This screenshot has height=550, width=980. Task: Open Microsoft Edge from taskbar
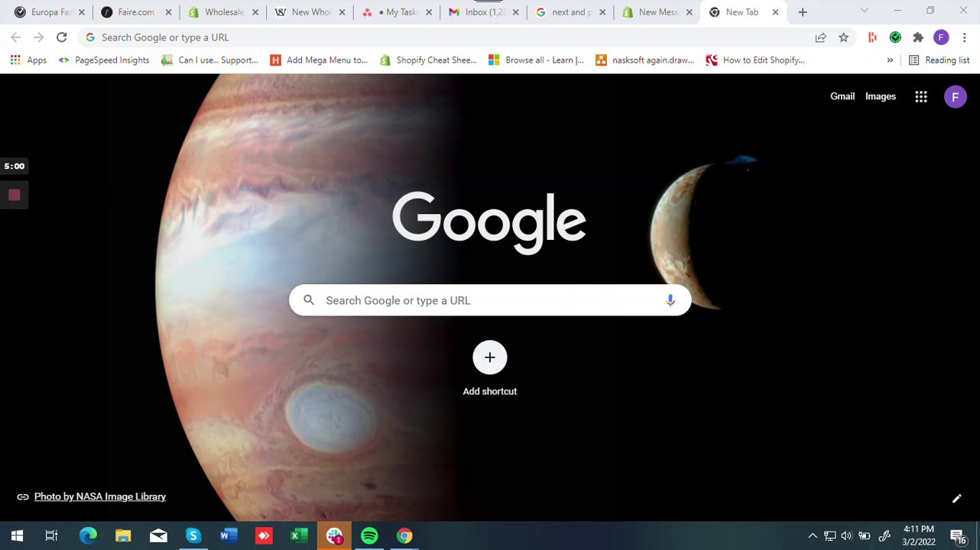click(x=88, y=536)
